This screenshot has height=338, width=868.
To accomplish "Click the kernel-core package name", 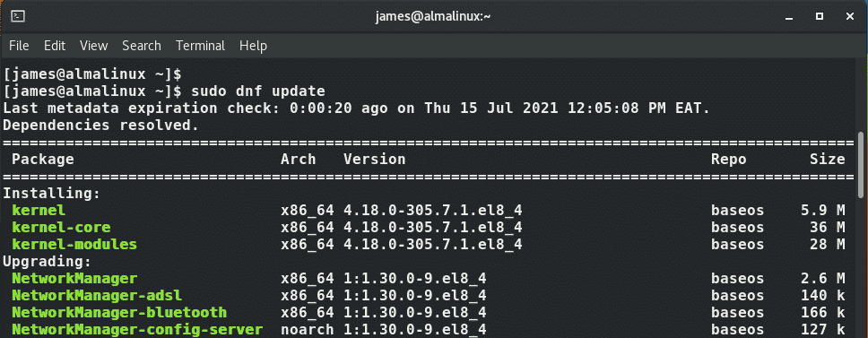I will tap(61, 228).
